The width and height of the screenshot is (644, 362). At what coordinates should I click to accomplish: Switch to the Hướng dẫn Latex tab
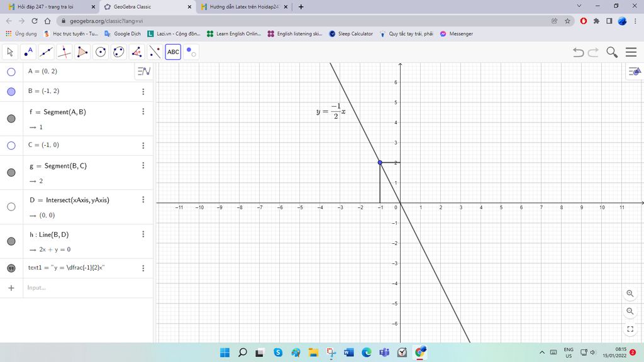(245, 6)
